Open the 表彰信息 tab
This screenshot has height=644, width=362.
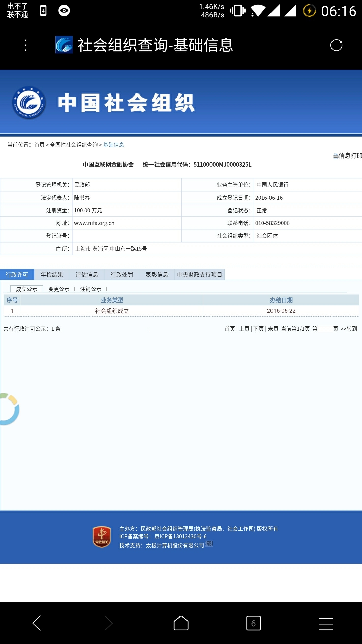pos(157,275)
